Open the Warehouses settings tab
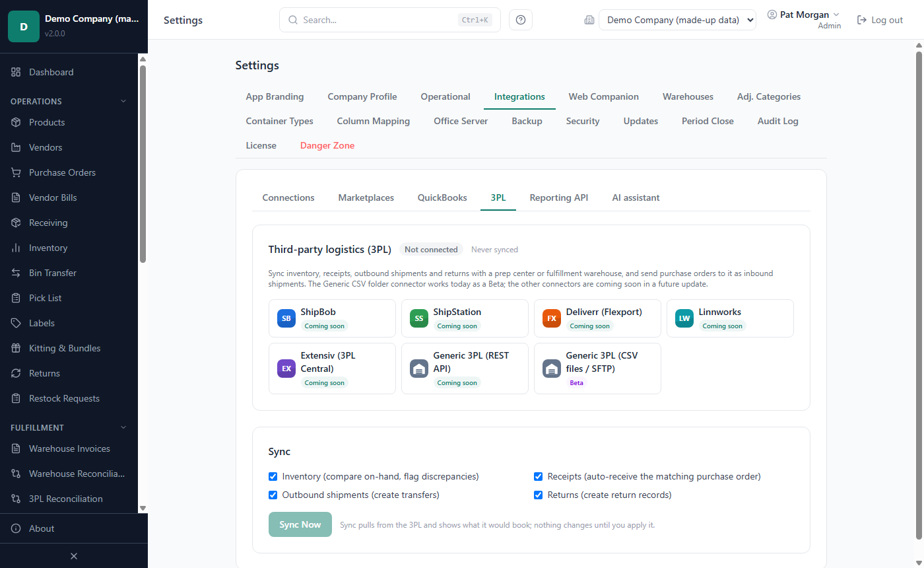 pyautogui.click(x=688, y=96)
